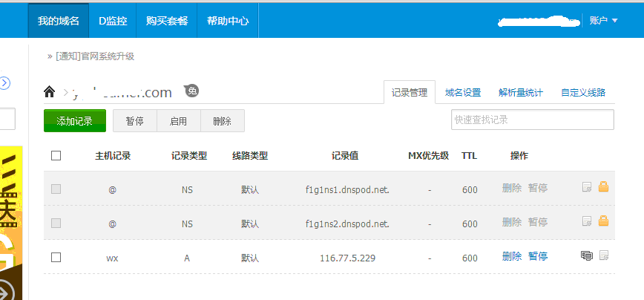Open 帮助中心 in top navigation
The image size is (644, 300).
coord(228,21)
